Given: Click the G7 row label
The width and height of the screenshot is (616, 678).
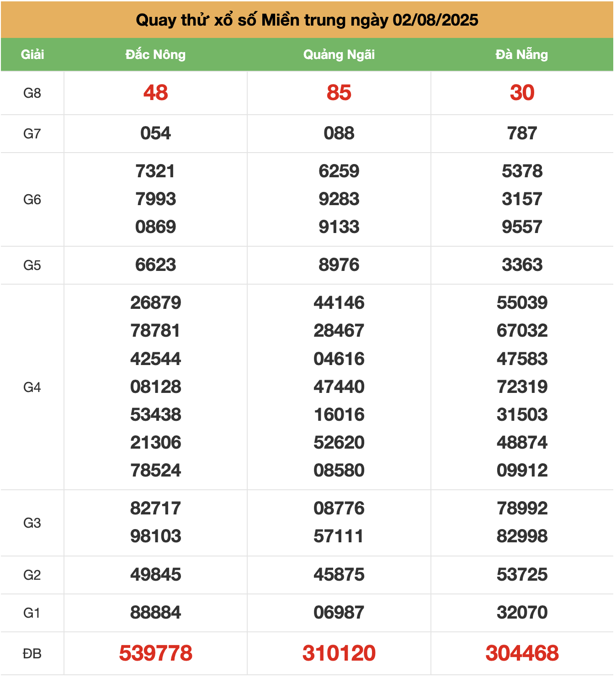Looking at the screenshot, I should (x=32, y=134).
